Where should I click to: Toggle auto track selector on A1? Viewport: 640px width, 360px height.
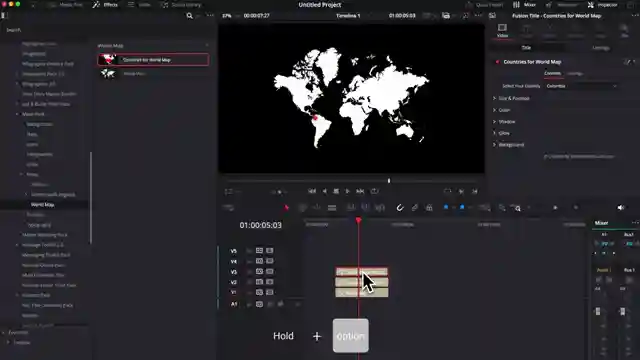(259, 304)
